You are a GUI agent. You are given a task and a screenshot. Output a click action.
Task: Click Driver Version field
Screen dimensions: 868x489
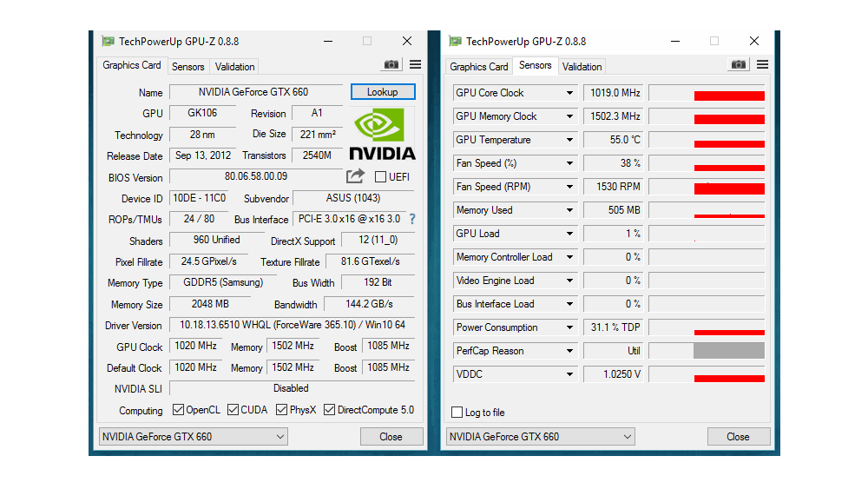[x=292, y=325]
